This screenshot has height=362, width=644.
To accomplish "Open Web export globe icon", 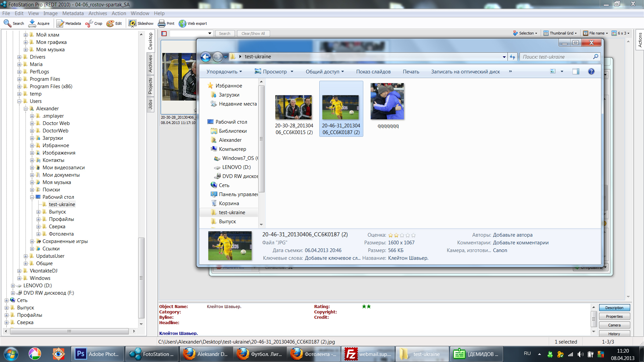I will [x=182, y=23].
